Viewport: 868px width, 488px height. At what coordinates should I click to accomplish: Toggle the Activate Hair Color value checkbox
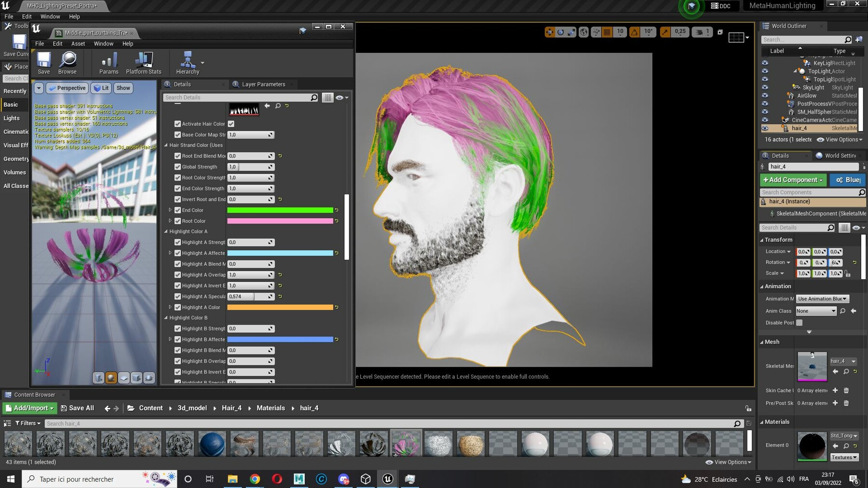pos(231,124)
